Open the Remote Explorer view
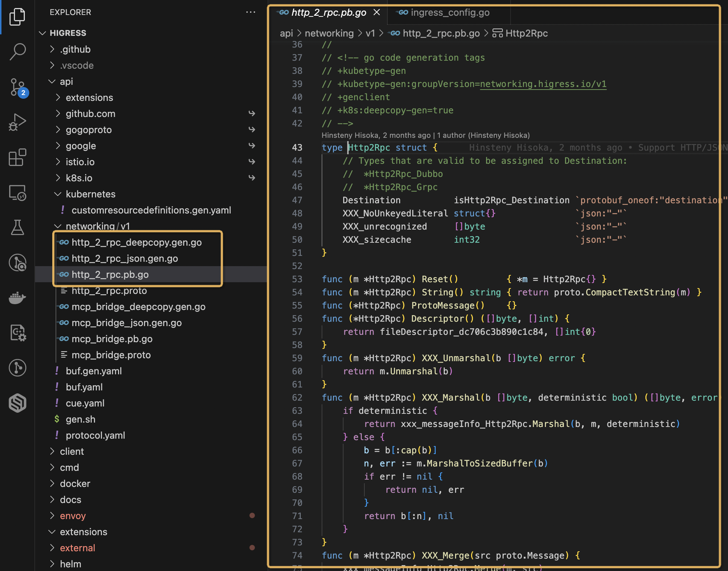Screen dimensions: 728x571 (x=17, y=193)
